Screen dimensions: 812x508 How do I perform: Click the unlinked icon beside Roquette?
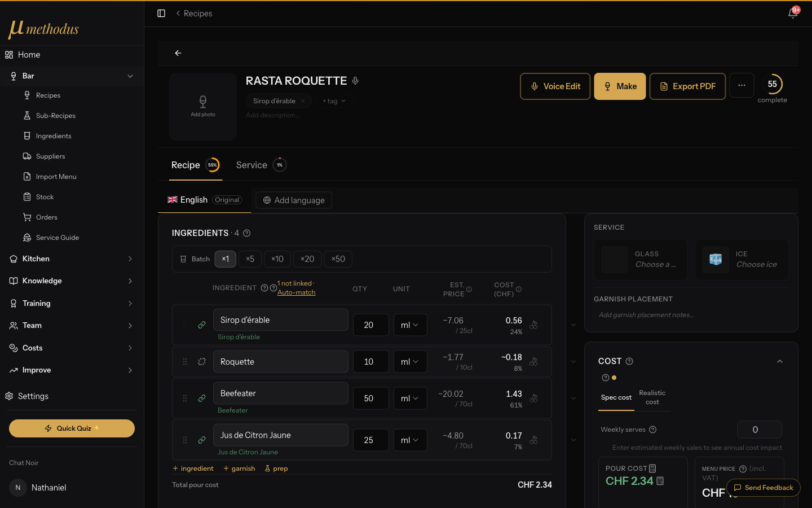(202, 362)
